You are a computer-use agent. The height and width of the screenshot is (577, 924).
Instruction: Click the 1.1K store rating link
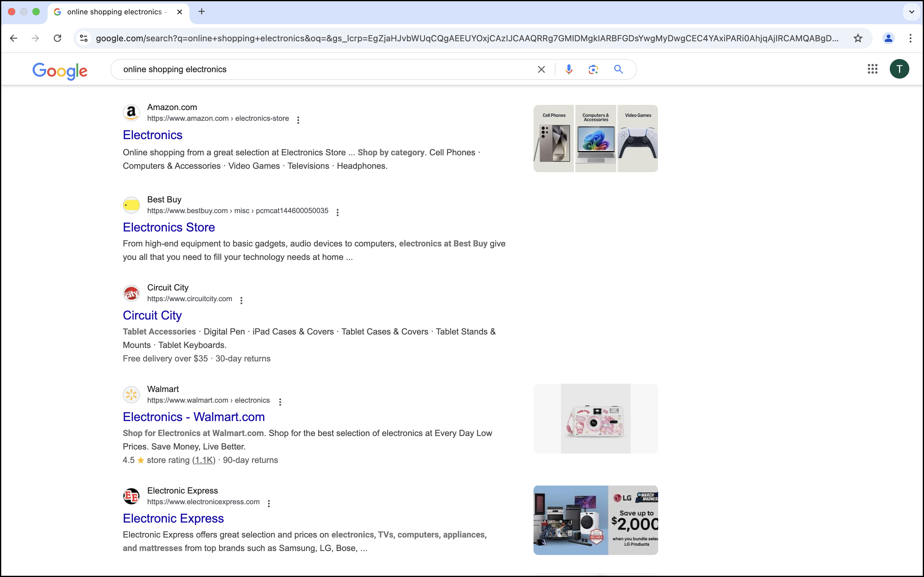[x=204, y=460]
